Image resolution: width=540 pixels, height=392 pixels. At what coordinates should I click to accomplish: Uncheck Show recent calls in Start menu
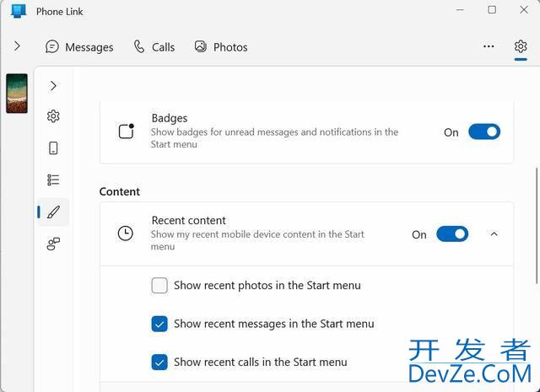point(159,362)
